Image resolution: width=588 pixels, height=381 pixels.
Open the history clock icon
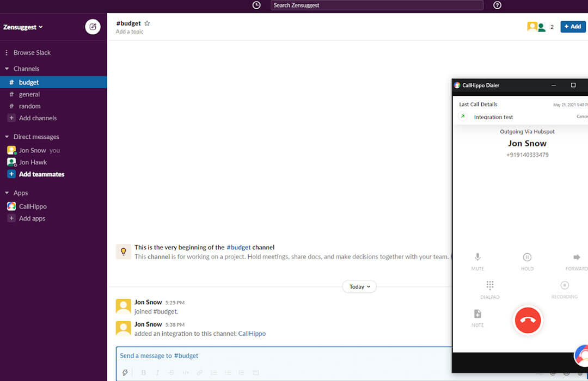[x=256, y=5]
